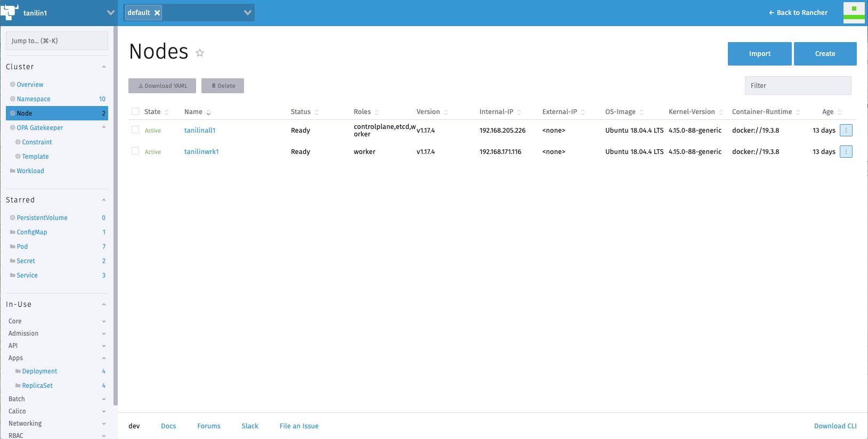Viewport: 868px width, 439px height.
Task: Open the Download CLI link in the footer
Action: point(835,426)
